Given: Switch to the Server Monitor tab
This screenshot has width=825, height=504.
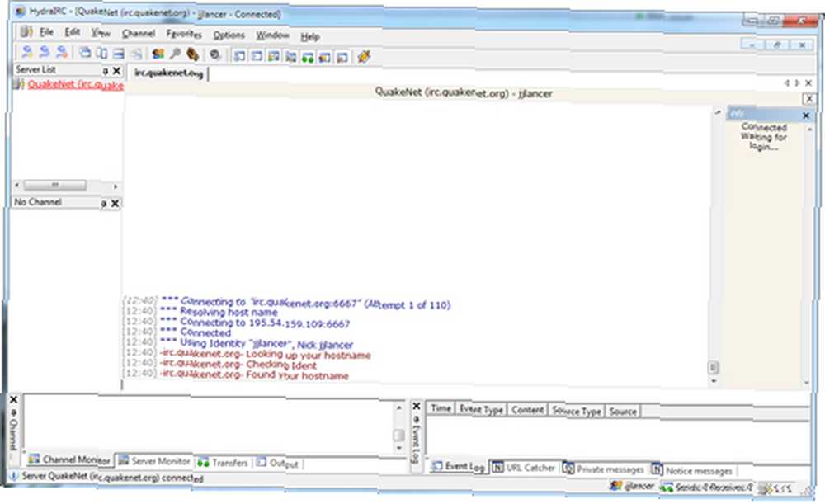Looking at the screenshot, I should tap(154, 461).
